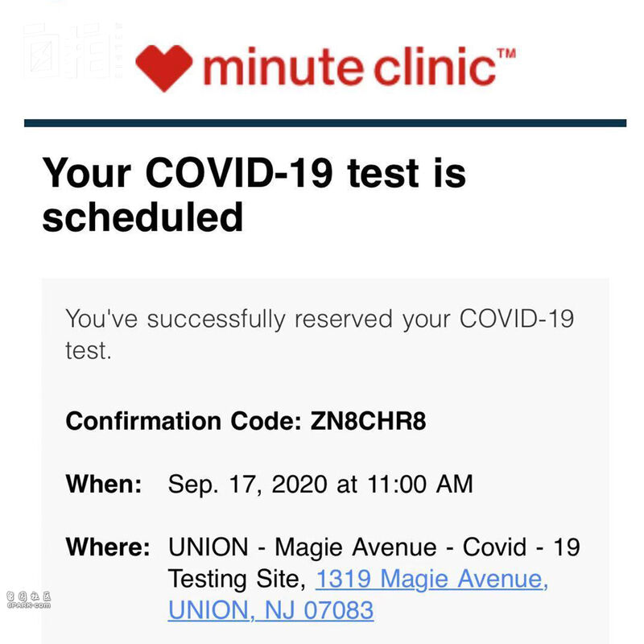The image size is (644, 644).
Task: Click the dark blue horizontal divider
Action: coord(325,123)
